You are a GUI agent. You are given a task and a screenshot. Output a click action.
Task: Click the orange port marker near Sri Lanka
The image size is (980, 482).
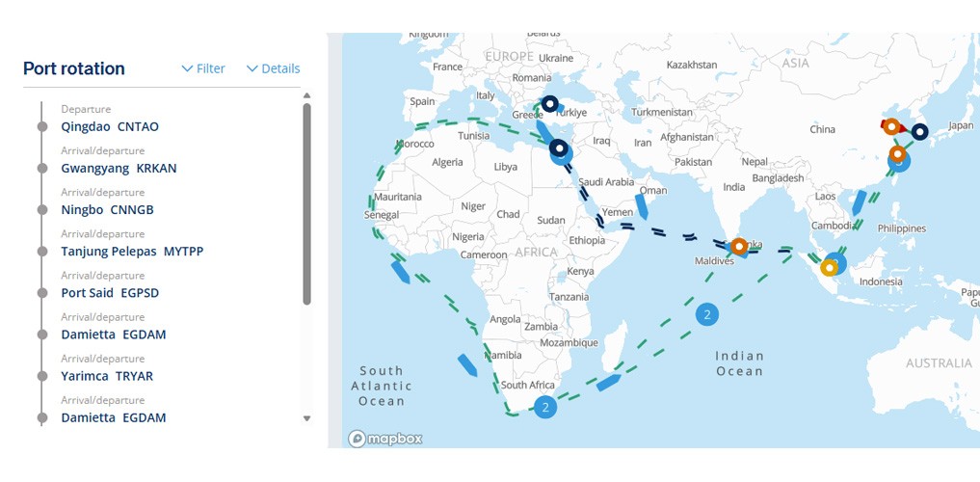[x=739, y=247]
